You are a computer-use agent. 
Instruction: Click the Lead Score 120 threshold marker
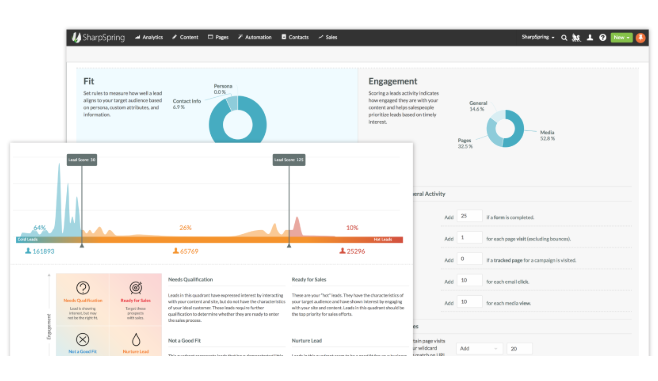(x=289, y=160)
